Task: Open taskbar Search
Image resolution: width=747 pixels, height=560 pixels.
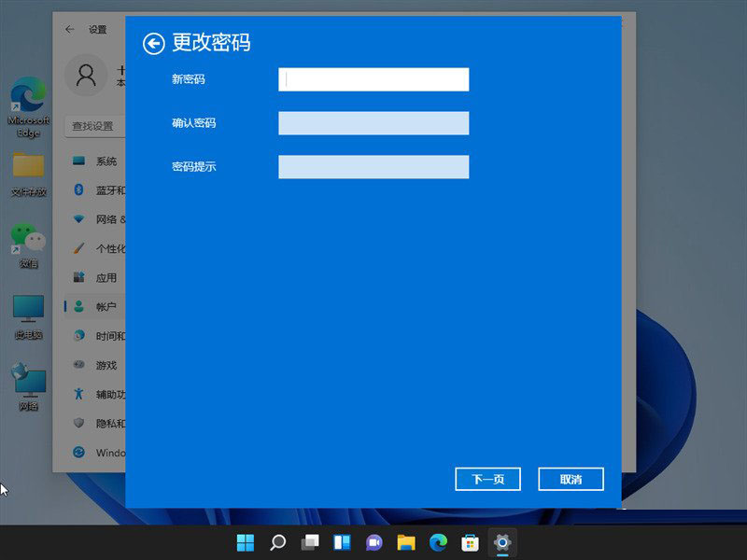Action: (x=277, y=542)
